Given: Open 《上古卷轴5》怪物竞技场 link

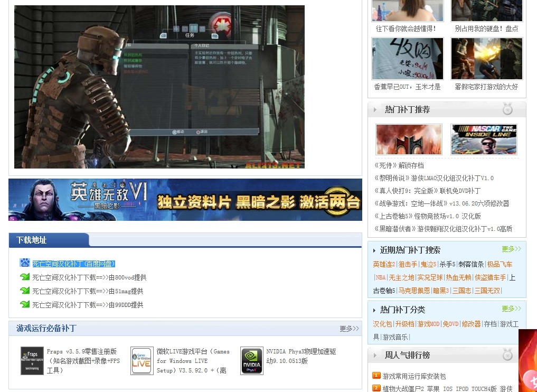Looking at the screenshot, I should 427,216.
